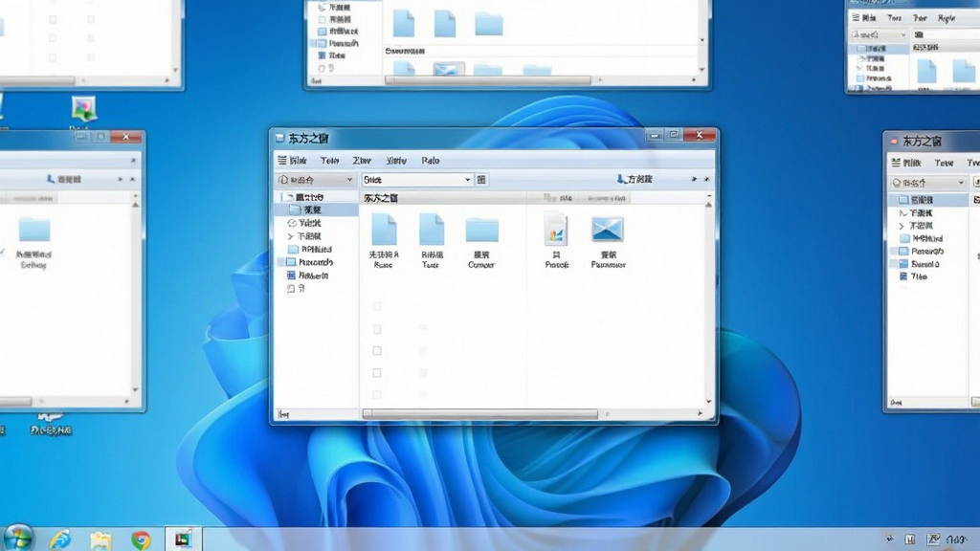This screenshot has width=980, height=551.
Task: Select the highlighted active app on the taskbar
Action: (183, 540)
